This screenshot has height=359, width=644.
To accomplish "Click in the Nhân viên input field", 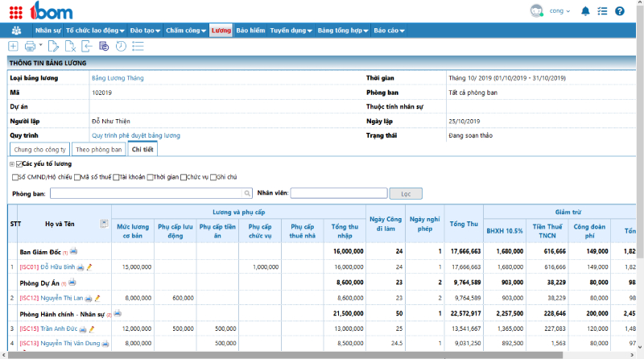I will (x=339, y=193).
